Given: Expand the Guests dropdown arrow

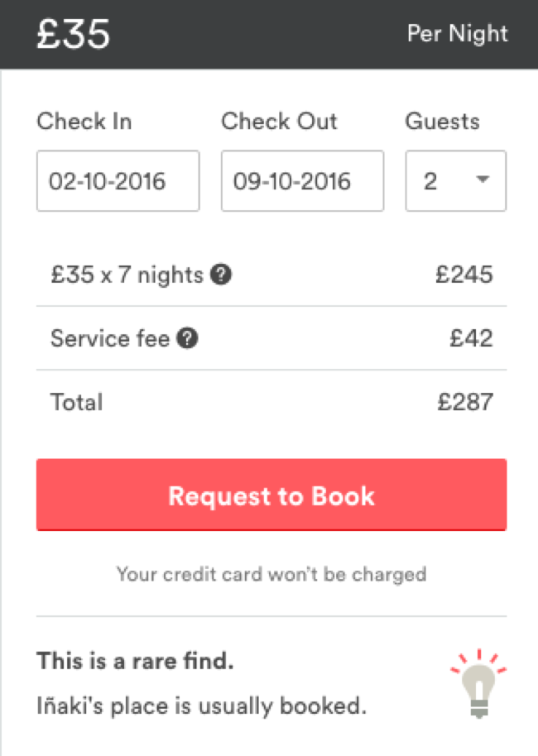Looking at the screenshot, I should click(483, 179).
